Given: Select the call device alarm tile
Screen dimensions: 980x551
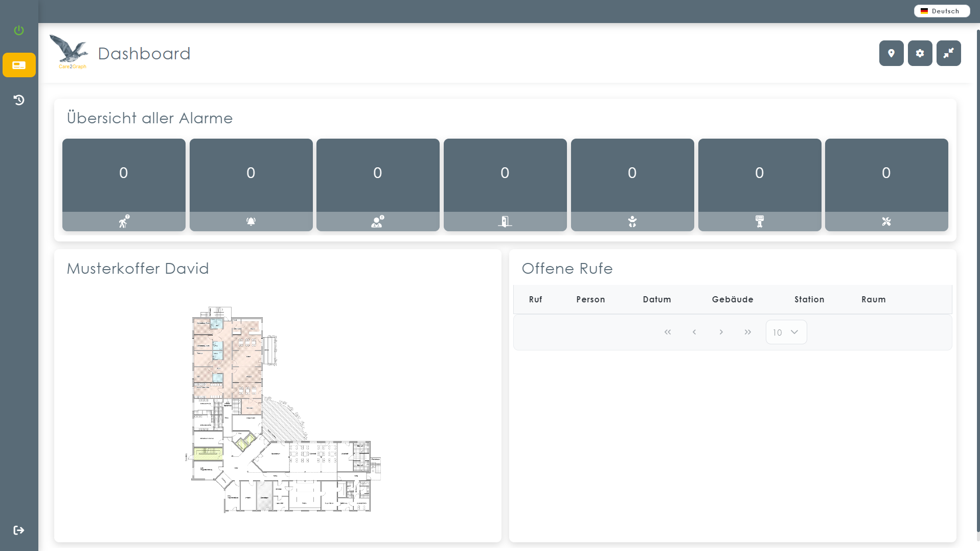Looking at the screenshot, I should pyautogui.click(x=760, y=185).
